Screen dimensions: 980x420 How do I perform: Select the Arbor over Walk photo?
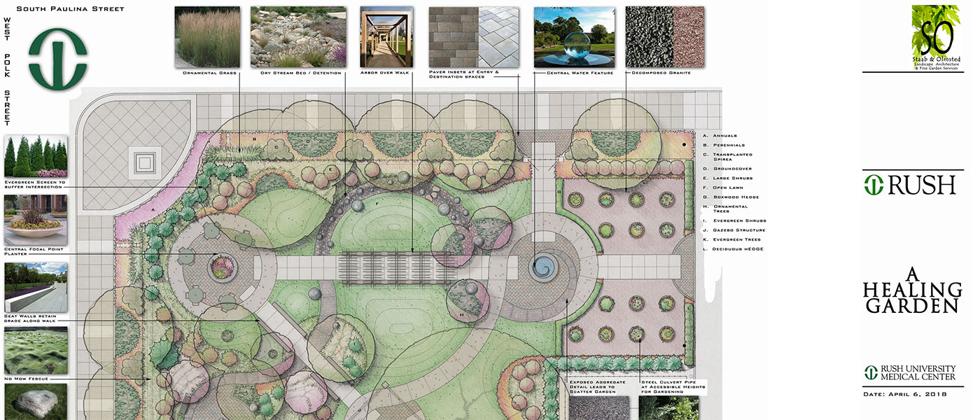tap(386, 36)
